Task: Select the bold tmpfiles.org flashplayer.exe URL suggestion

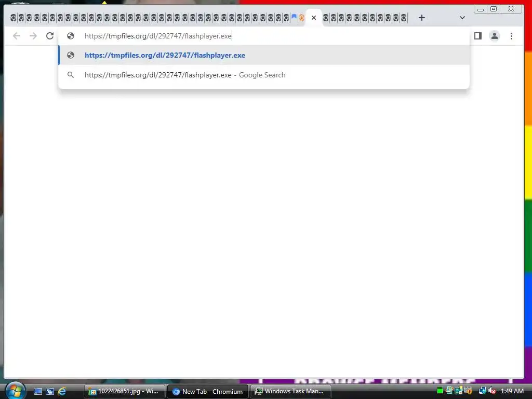Action: [264, 55]
